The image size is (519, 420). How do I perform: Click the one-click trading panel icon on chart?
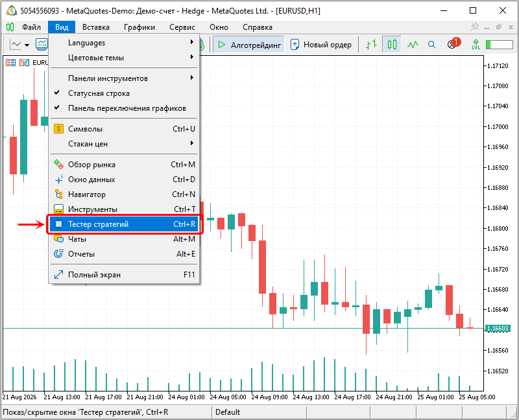pos(10,62)
